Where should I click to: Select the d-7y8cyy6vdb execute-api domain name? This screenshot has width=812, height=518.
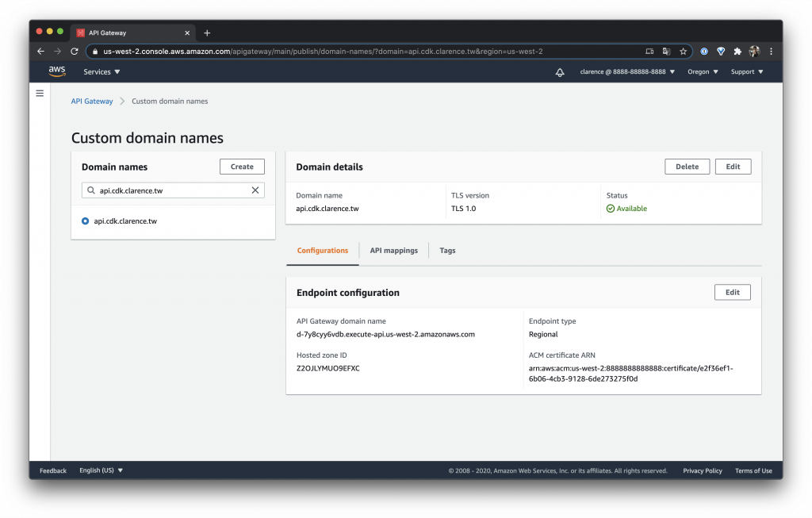coord(385,334)
